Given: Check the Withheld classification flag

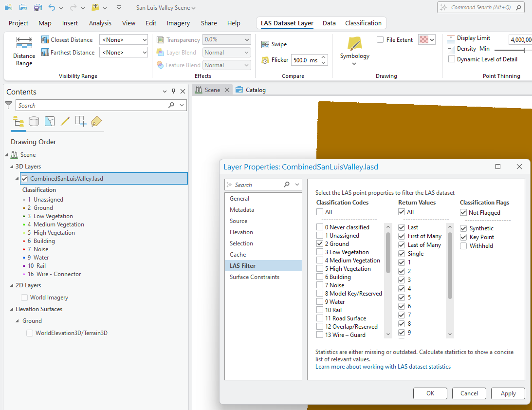Looking at the screenshot, I should pos(463,246).
